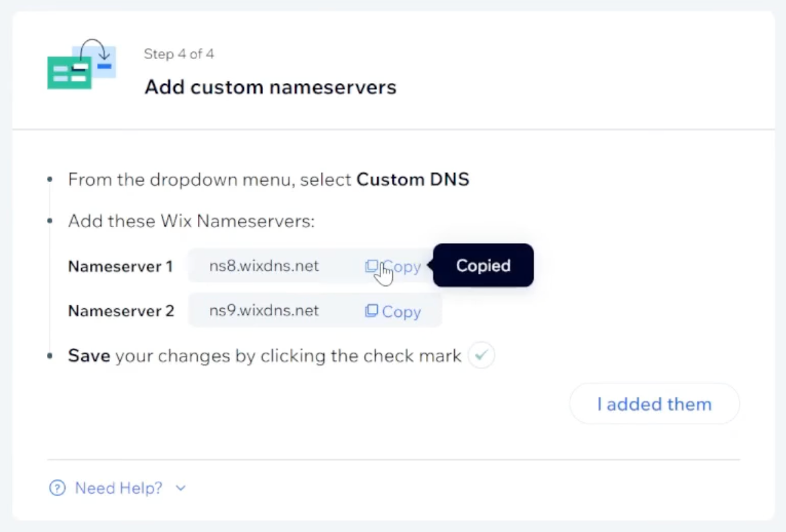Copy Nameserver 2 using its Copy label
The image size is (786, 532).
pos(401,312)
